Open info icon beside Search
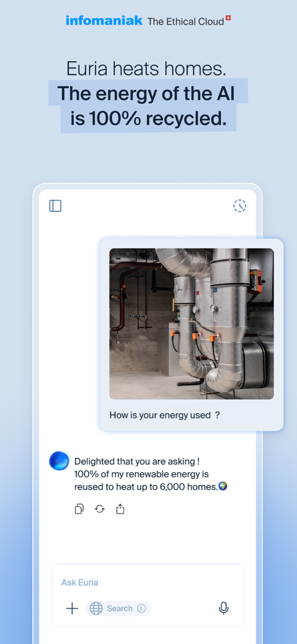Screen dimensions: 297x644 [141, 608]
